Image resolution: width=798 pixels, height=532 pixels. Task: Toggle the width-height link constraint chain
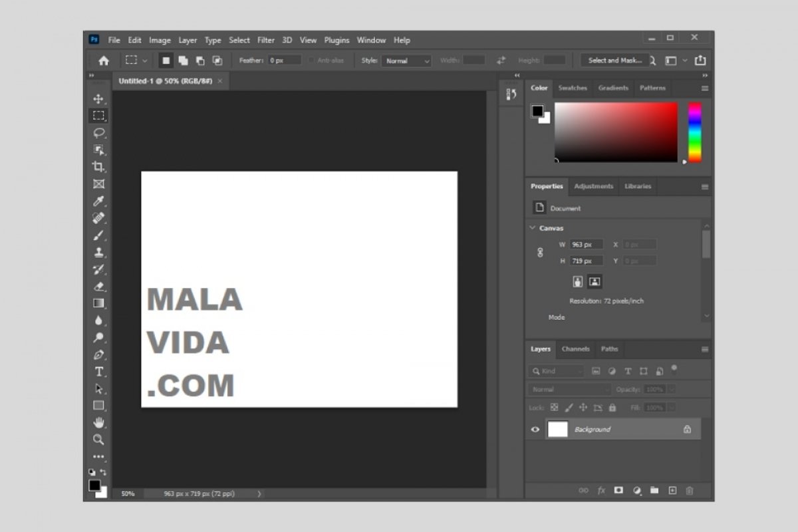click(540, 253)
